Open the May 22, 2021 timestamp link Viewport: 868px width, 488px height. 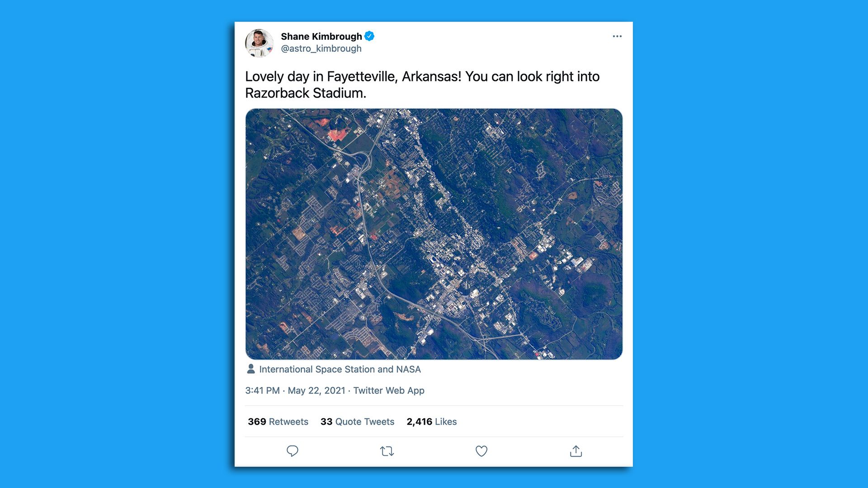click(x=317, y=390)
